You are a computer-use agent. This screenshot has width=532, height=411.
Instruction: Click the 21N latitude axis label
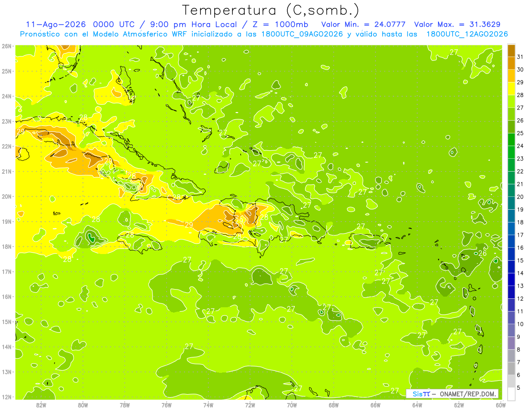(7, 171)
